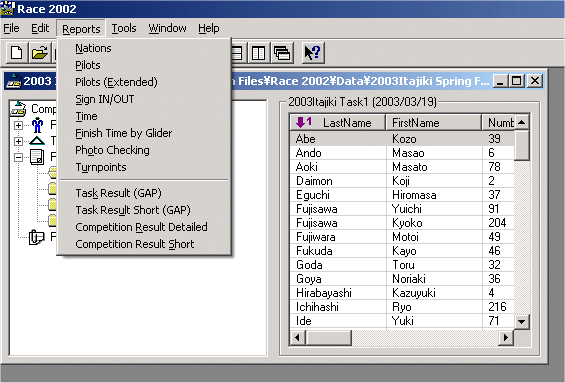The image size is (565, 383).
Task: Click the Number column header
Action: 498,123
